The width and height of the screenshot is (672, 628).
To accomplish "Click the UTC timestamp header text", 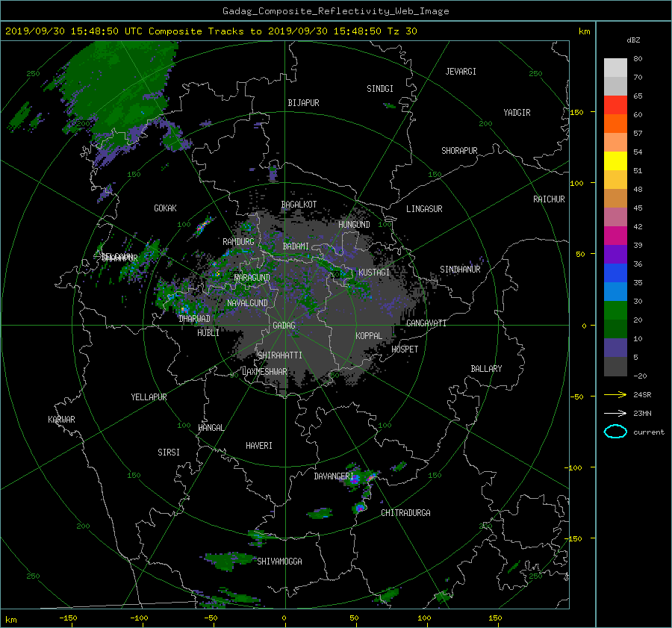I will tap(211, 31).
